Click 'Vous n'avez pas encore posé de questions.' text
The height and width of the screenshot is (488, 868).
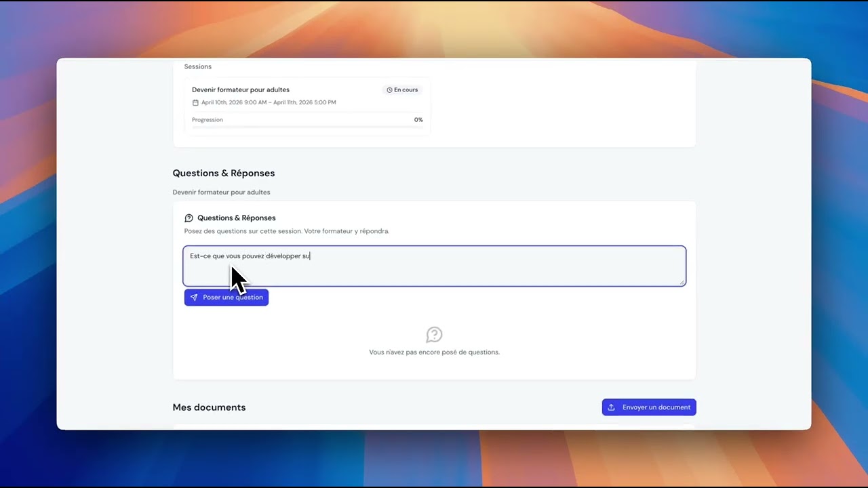[x=435, y=352]
